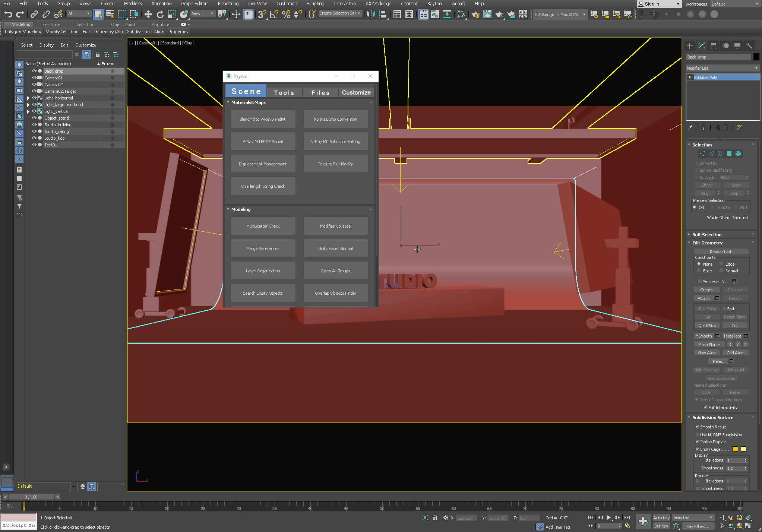Click the Merge References button

(x=263, y=248)
